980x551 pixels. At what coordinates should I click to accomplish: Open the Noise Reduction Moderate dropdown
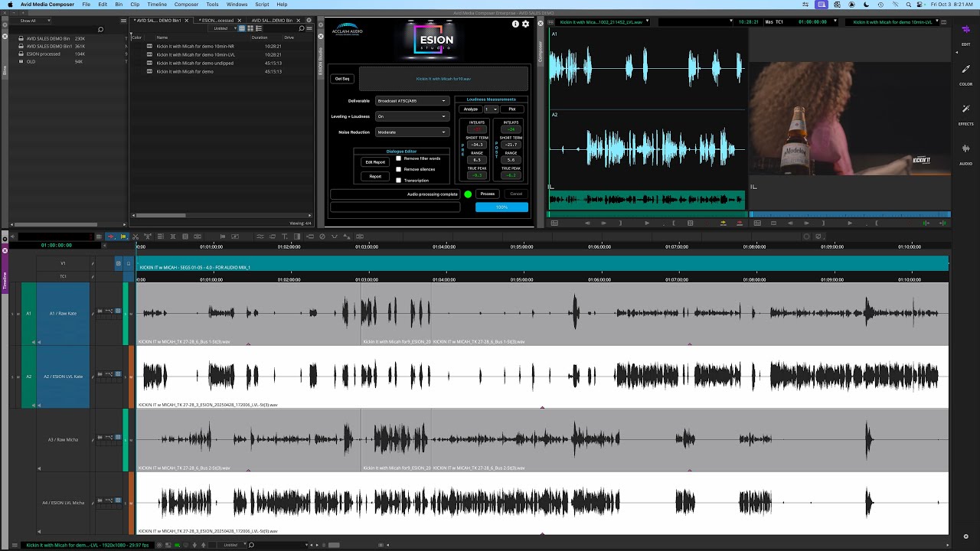[x=412, y=132]
